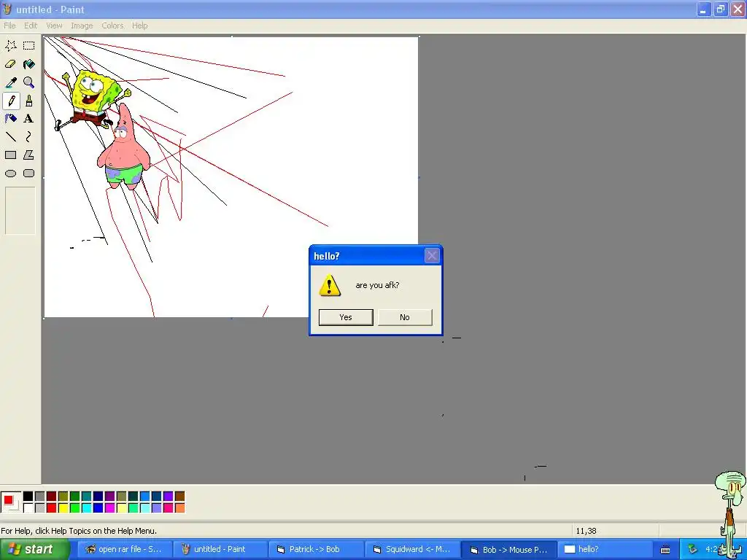Pick the orange color swatch
747x560 pixels.
(179, 508)
